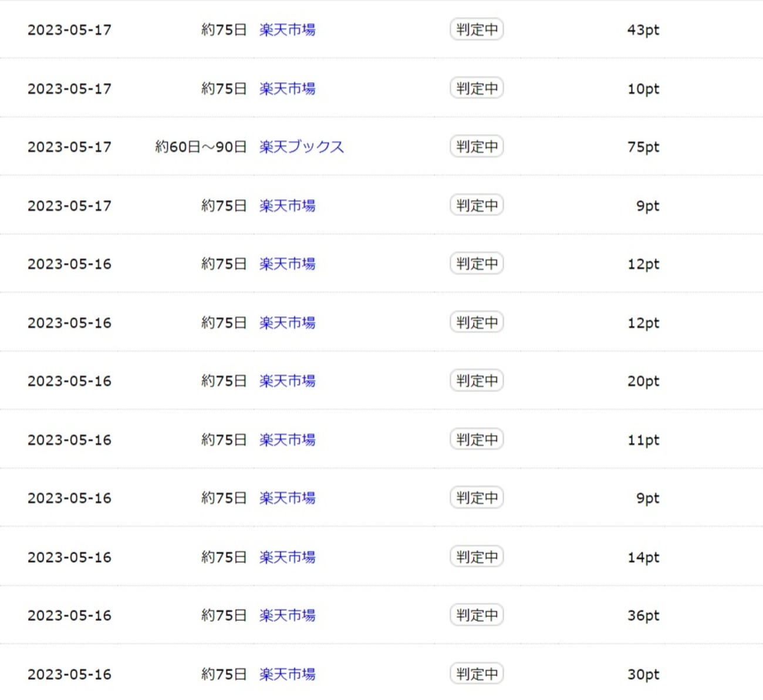Viewport: 763px width, 700px height.
Task: Click 判定中 badge in the 楽天ブックス row
Action: click(477, 146)
